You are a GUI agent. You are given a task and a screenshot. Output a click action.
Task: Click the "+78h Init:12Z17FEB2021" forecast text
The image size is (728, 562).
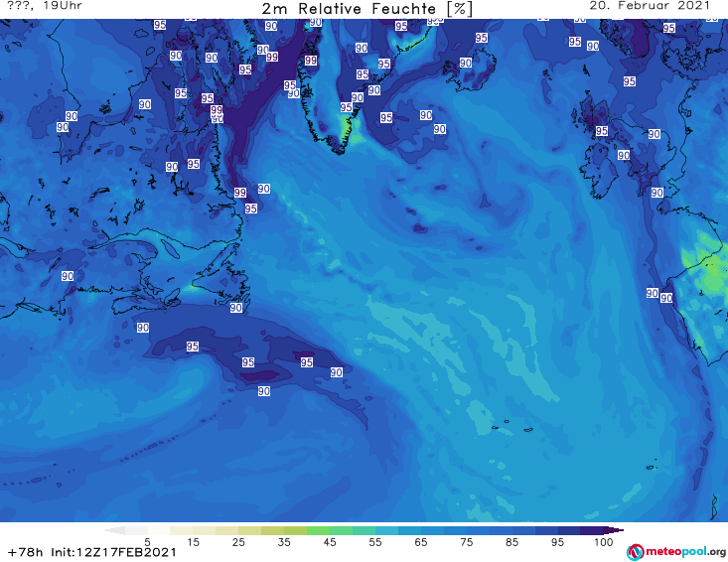92,552
